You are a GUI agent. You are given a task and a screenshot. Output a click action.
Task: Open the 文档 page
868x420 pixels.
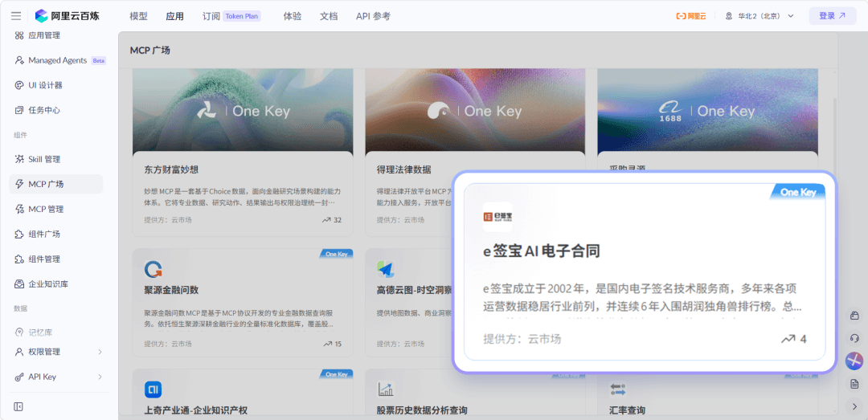point(329,16)
